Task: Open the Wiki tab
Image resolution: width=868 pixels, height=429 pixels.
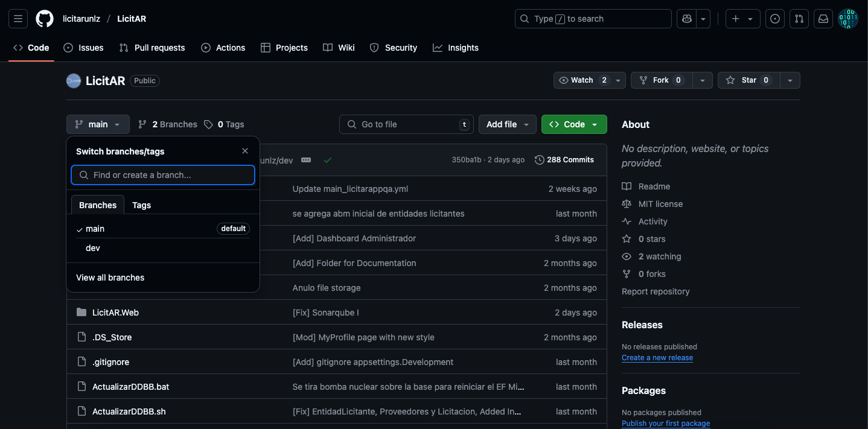Action: tap(339, 48)
